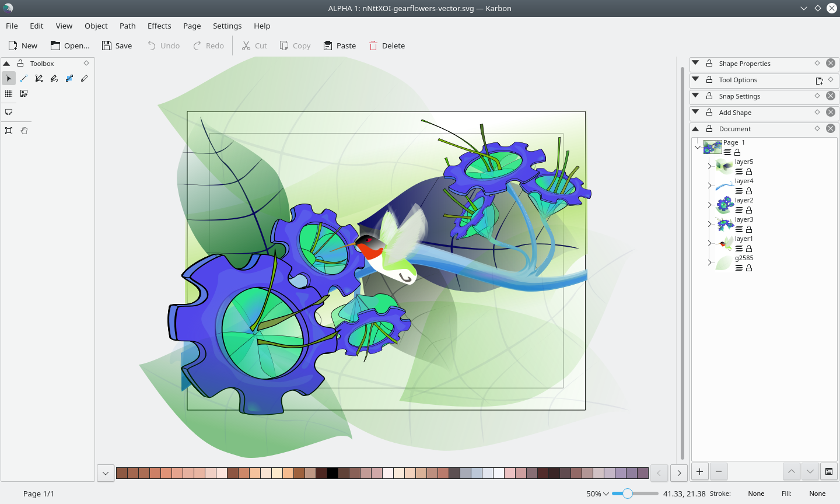Screen dimensions: 840x504
Task: Click the Paste toolbar button
Action: pyautogui.click(x=339, y=45)
